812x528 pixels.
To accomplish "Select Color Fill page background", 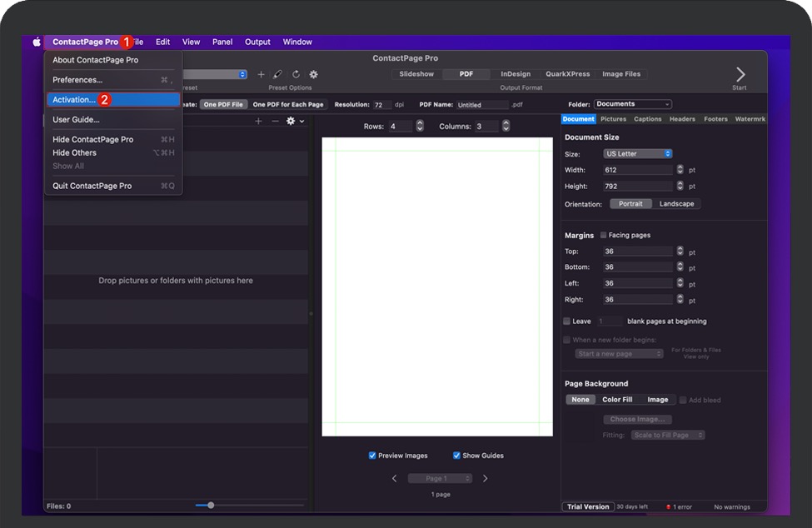I will click(x=617, y=400).
